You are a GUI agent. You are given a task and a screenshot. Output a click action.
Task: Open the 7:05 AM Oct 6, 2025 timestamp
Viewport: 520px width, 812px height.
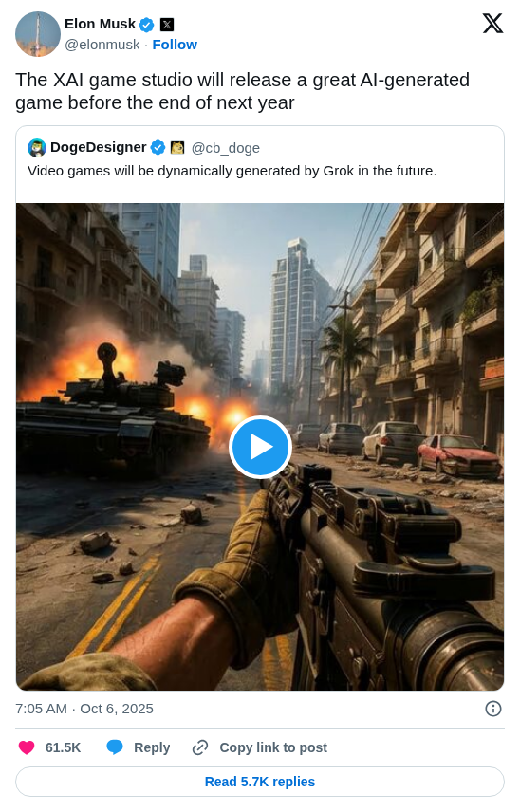click(84, 709)
